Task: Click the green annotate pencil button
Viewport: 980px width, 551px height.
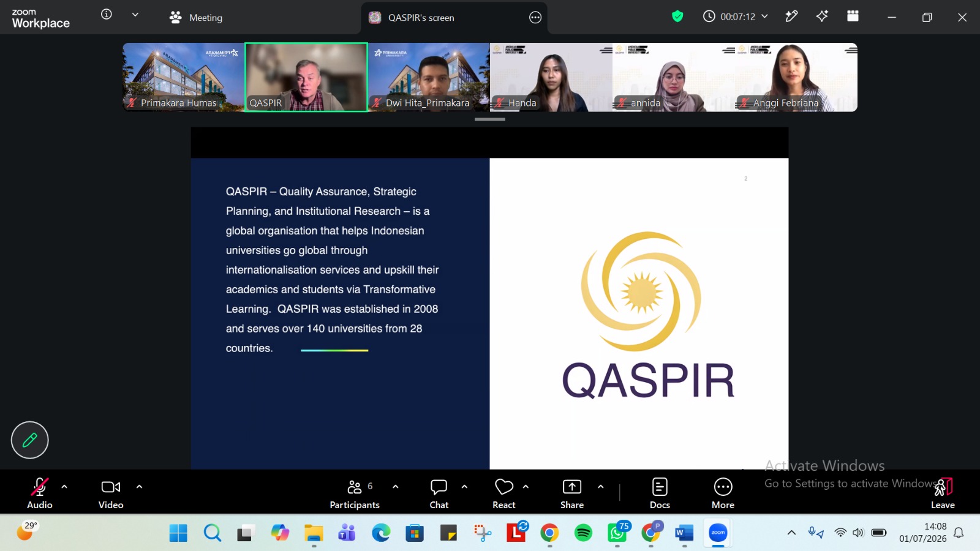Action: coord(29,440)
